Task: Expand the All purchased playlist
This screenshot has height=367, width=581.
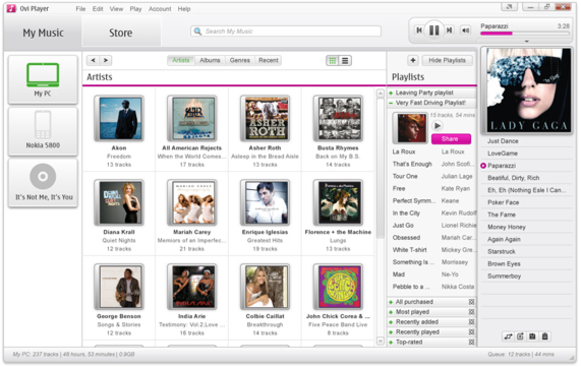Action: pyautogui.click(x=391, y=302)
